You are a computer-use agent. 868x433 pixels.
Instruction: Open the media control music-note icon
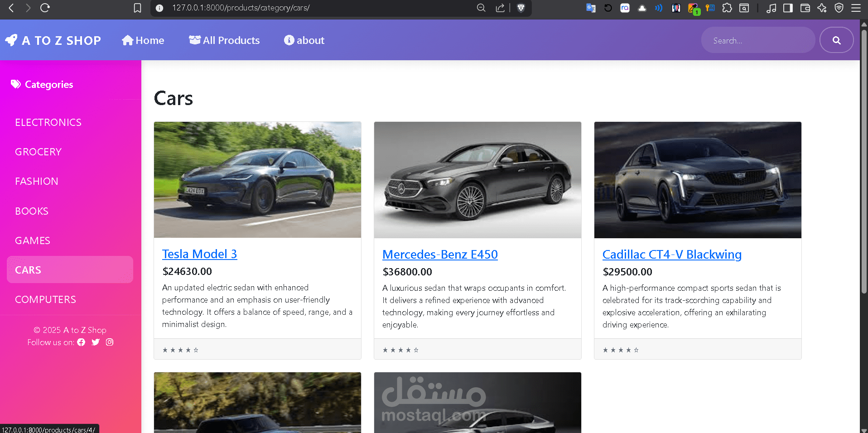tap(771, 8)
